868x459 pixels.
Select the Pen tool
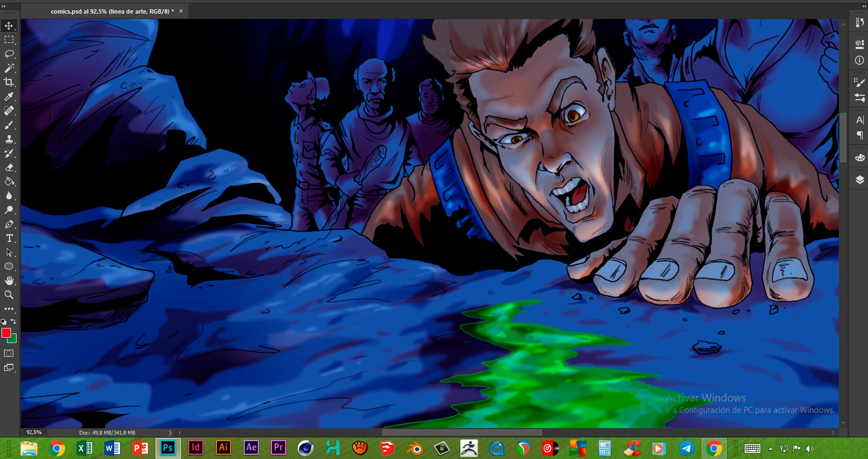[9, 225]
